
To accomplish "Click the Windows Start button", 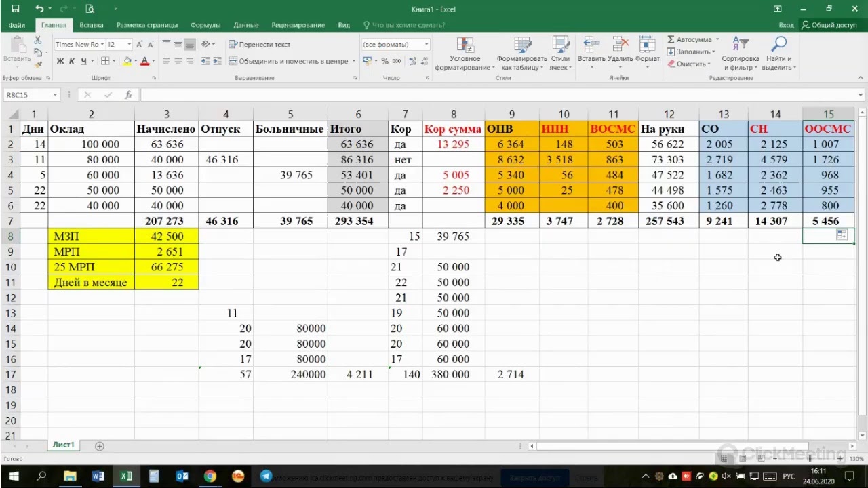I will click(x=14, y=476).
